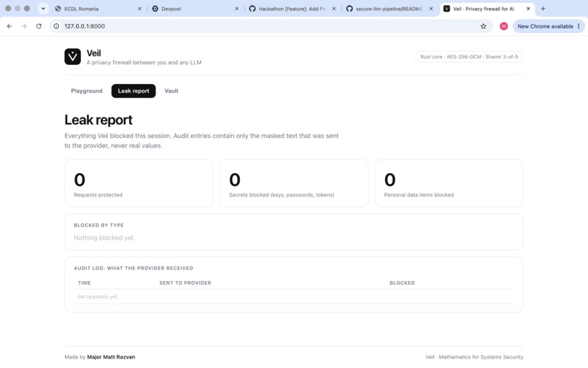Click the No requests yet row
The width and height of the screenshot is (588, 368).
tap(293, 296)
